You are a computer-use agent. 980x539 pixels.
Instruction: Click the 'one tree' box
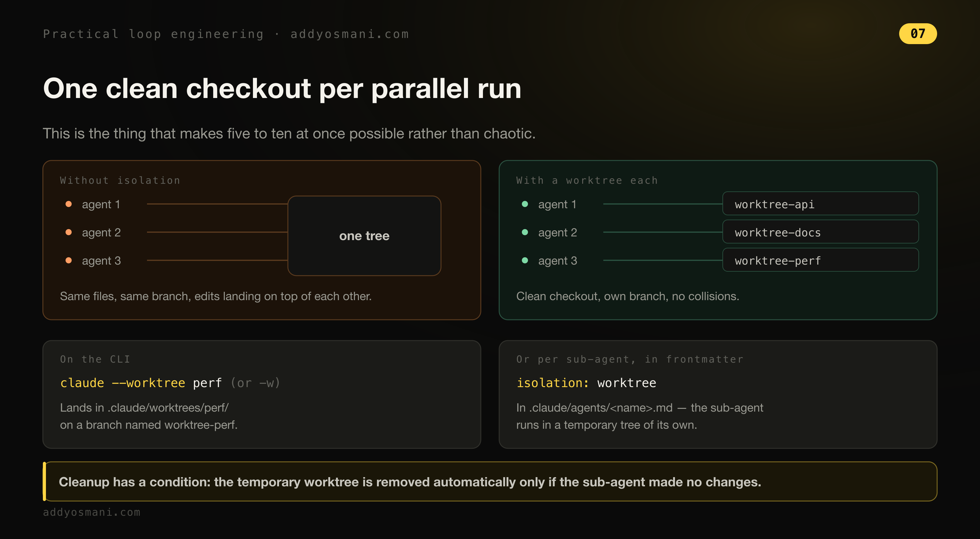364,236
